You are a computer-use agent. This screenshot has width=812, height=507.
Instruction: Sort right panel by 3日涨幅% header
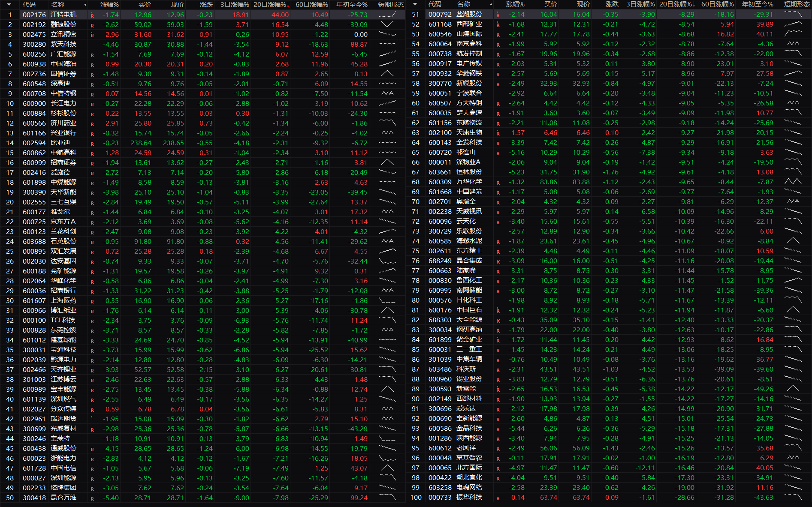[x=640, y=4]
